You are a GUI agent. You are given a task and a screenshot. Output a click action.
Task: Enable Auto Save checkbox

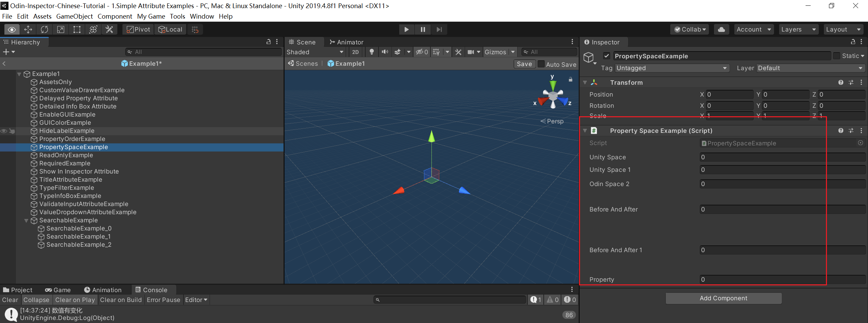point(541,64)
